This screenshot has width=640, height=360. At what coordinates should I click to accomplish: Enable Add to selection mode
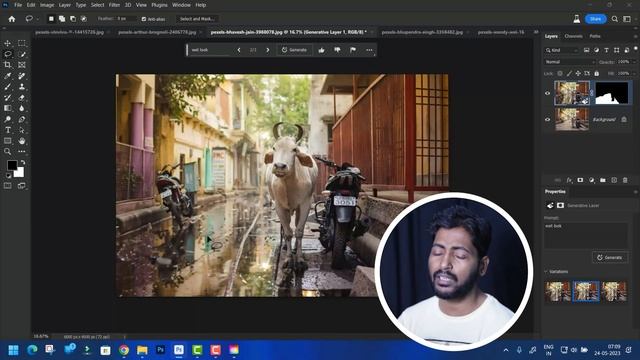tap(62, 19)
